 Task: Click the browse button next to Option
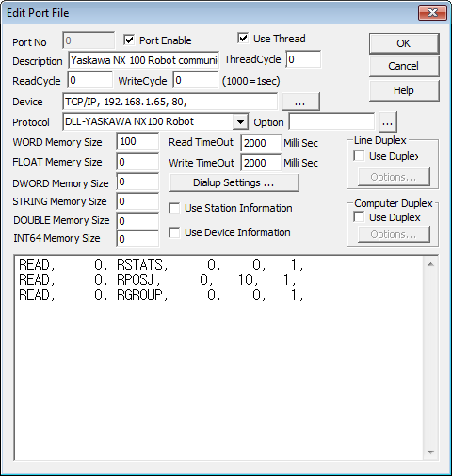click(388, 122)
